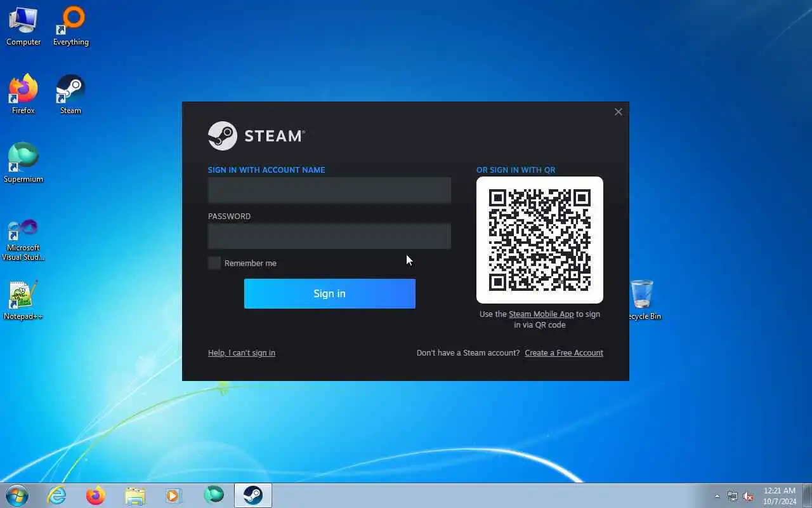The width and height of the screenshot is (812, 508).
Task: Click the PASSWORD label
Action: pyautogui.click(x=229, y=217)
